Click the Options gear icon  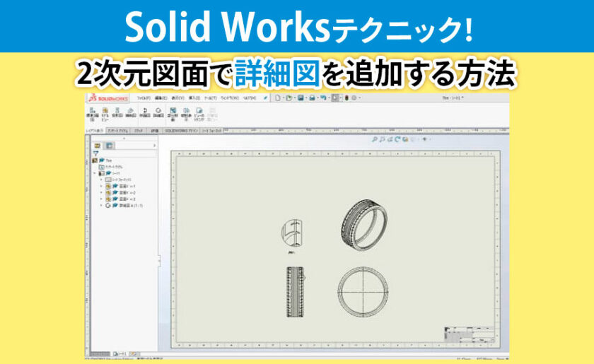pos(354,98)
